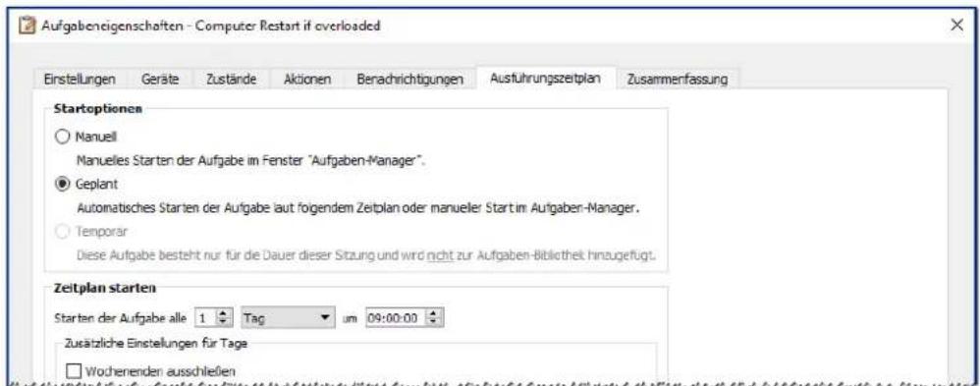Click the Startoptionen group heading
Image resolution: width=980 pixels, height=386 pixels.
98,109
